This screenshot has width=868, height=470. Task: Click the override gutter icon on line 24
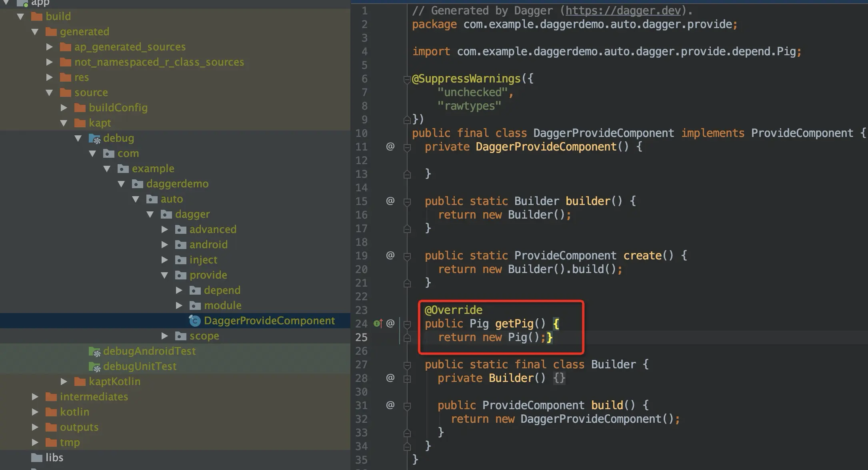pyautogui.click(x=378, y=323)
